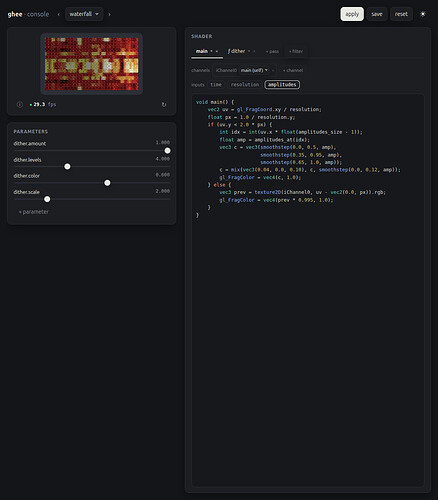Go to the next preset with the right chevron
This screenshot has width=438, height=500.
point(109,14)
